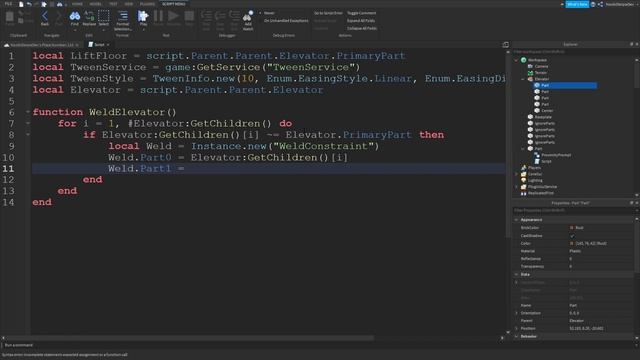This screenshot has width=640, height=360.
Task: Click the Players service icon
Action: point(524,168)
